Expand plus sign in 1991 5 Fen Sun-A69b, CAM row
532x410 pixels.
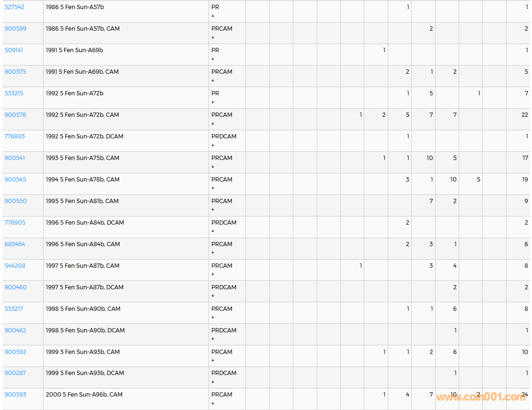[213, 80]
